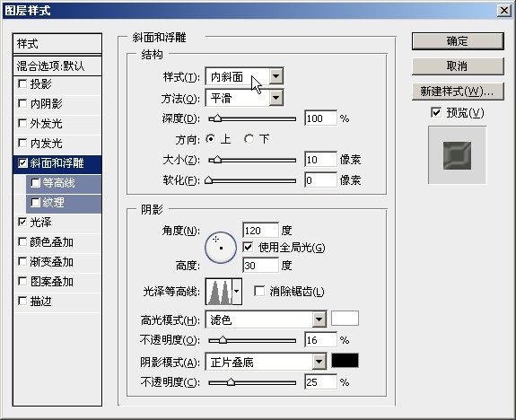The width and height of the screenshot is (516, 420).
Task: Click the 角度 field showing 120
Action: pos(260,230)
